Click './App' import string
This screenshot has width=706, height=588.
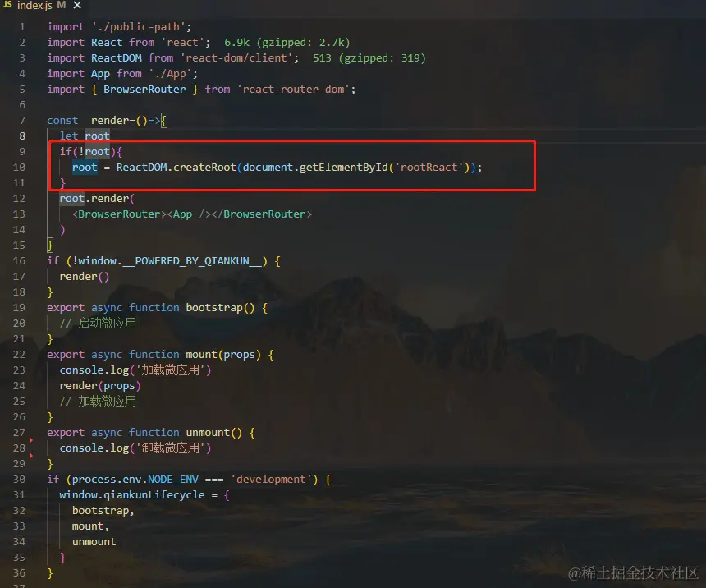[x=170, y=74]
